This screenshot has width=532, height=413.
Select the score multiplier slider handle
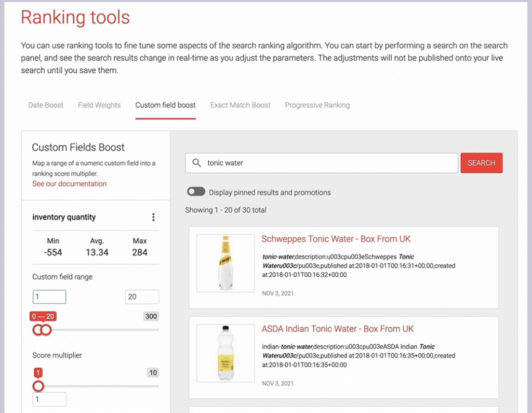pos(38,386)
